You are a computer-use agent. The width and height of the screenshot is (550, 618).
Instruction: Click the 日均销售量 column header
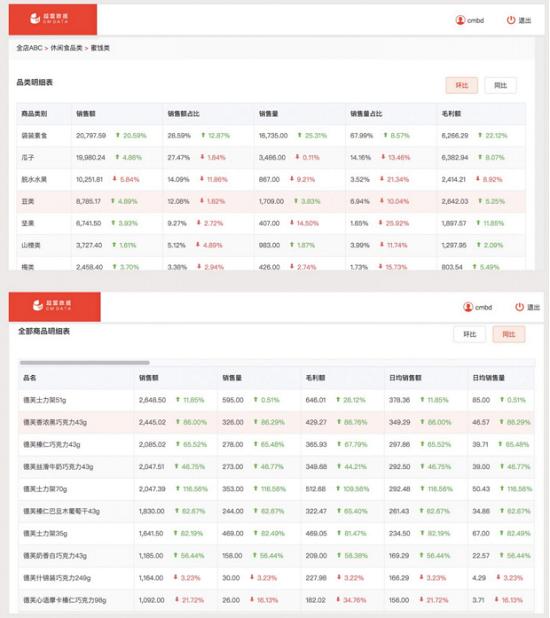tap(488, 378)
